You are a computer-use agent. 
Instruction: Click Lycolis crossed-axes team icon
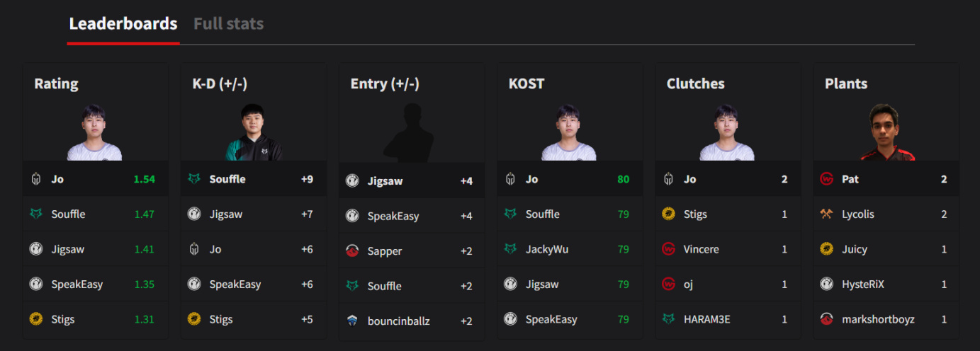tap(826, 214)
